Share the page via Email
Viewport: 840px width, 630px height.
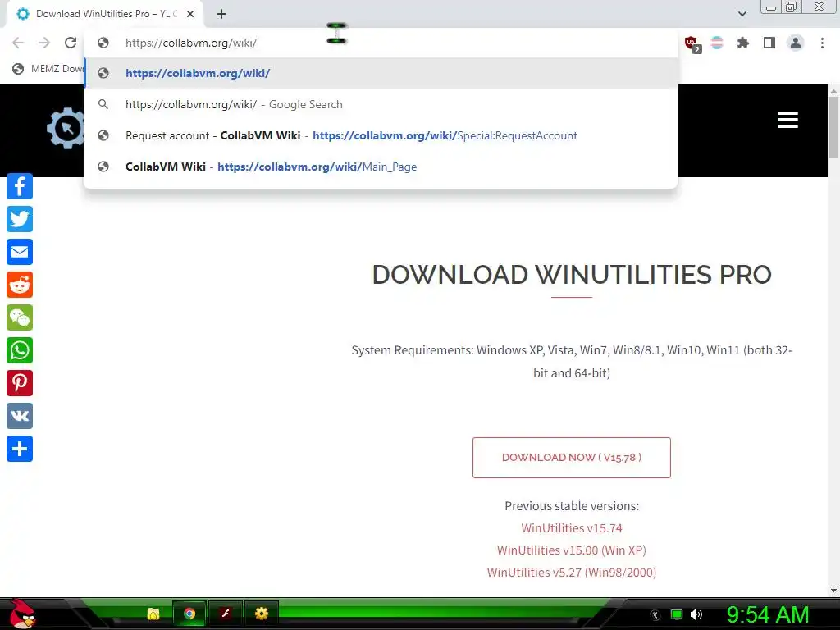click(20, 252)
